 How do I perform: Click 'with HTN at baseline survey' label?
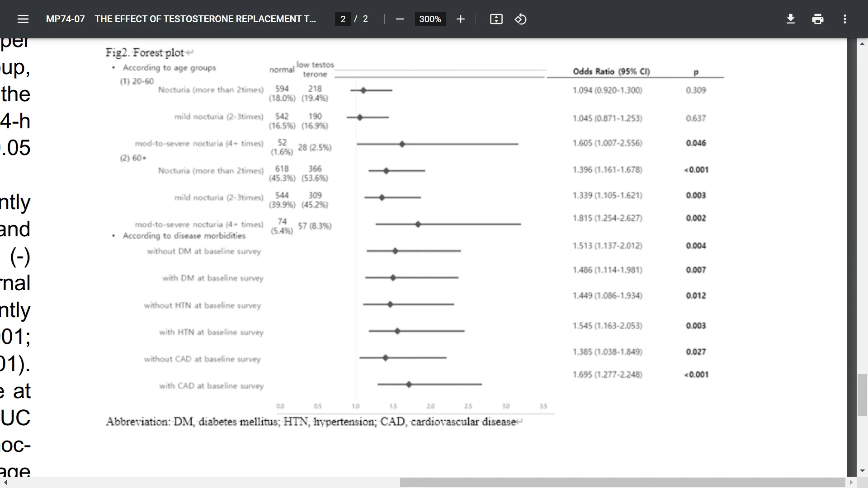pos(211,332)
